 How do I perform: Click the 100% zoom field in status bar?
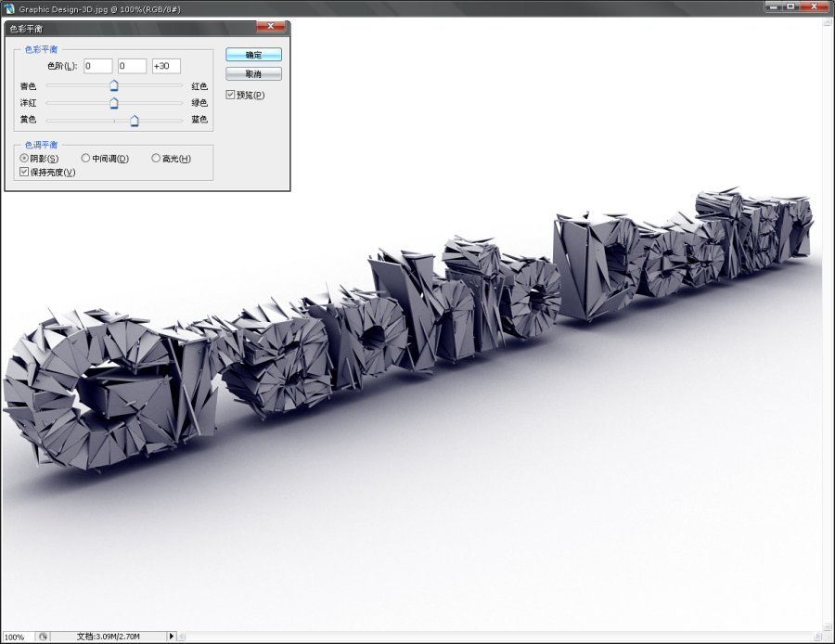tap(17, 637)
